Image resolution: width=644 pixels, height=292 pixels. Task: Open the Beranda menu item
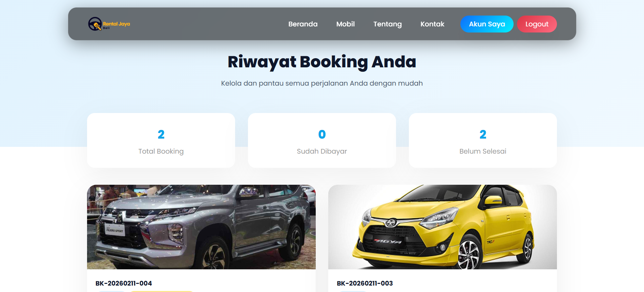tap(303, 24)
